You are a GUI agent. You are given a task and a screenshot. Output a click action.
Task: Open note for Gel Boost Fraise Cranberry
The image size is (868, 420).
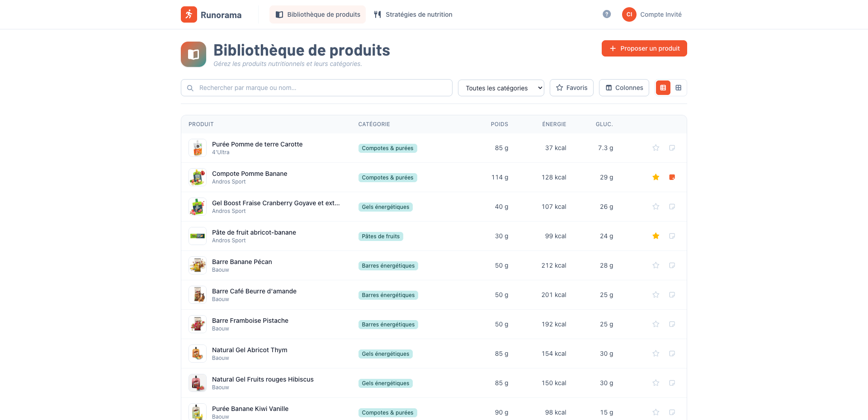tap(672, 207)
